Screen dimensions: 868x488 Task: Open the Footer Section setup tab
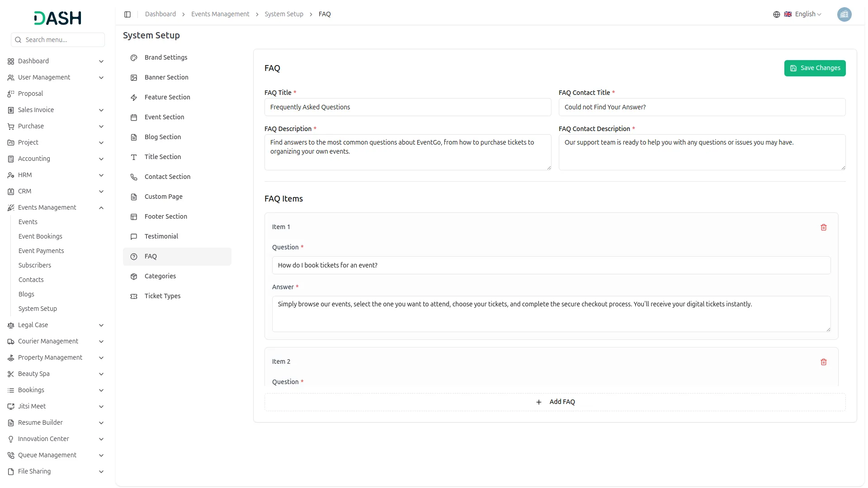pos(165,216)
